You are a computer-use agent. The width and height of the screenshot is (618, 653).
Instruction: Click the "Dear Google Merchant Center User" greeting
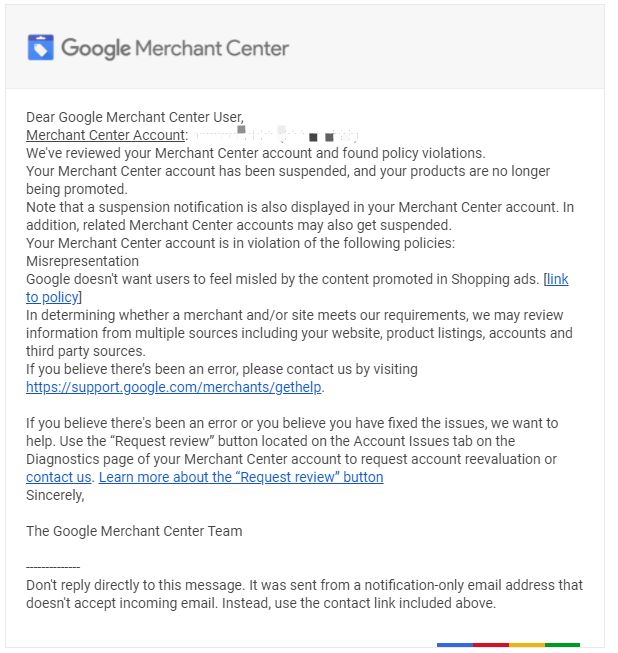pos(135,117)
